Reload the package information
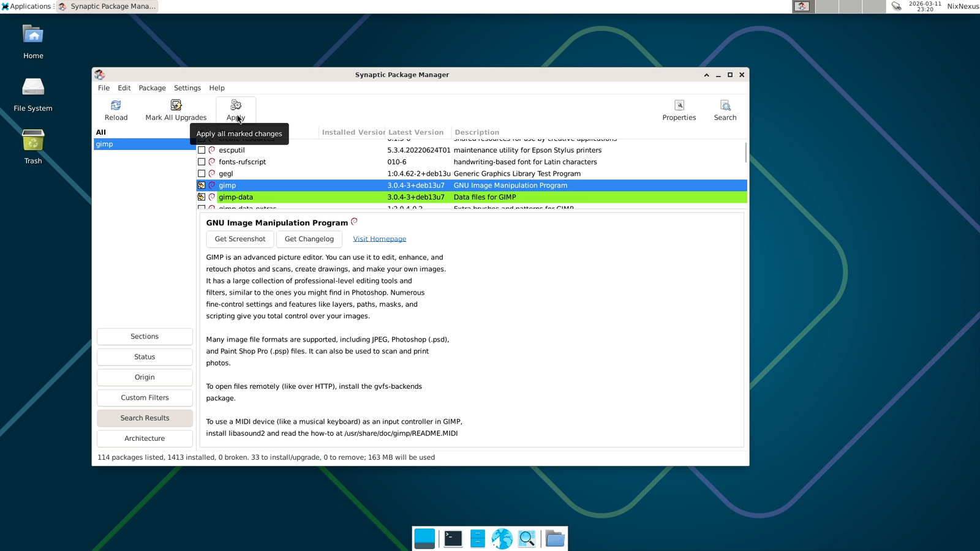 [x=116, y=110]
